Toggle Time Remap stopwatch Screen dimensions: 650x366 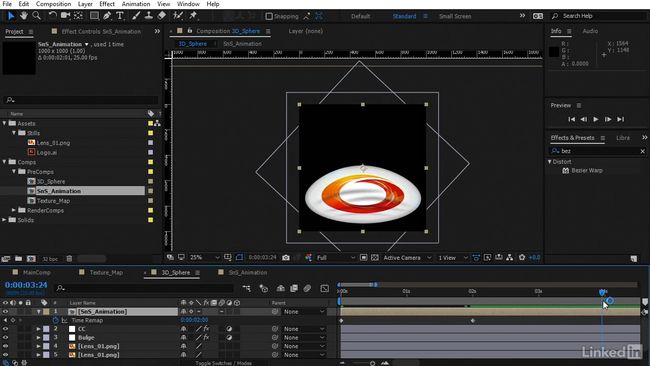tap(56, 320)
